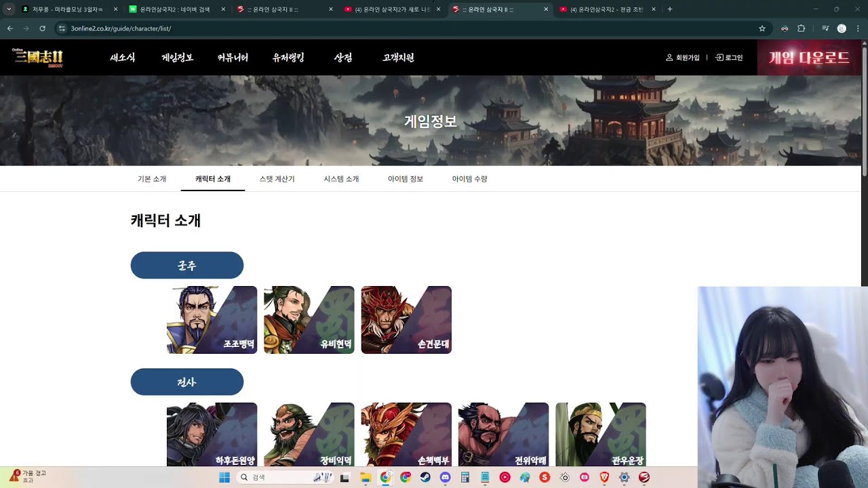This screenshot has width=868, height=488.
Task: Open the 새소식 menu
Action: click(123, 58)
